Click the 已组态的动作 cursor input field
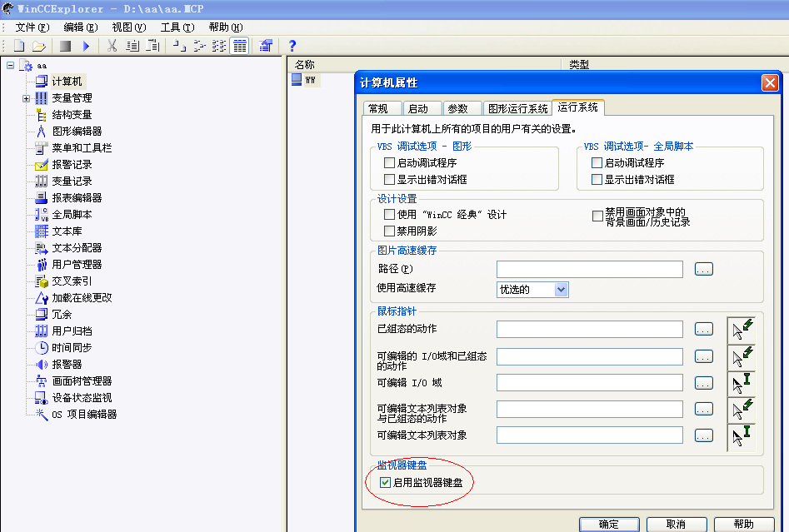Image resolution: width=789 pixels, height=532 pixels. pyautogui.click(x=590, y=330)
